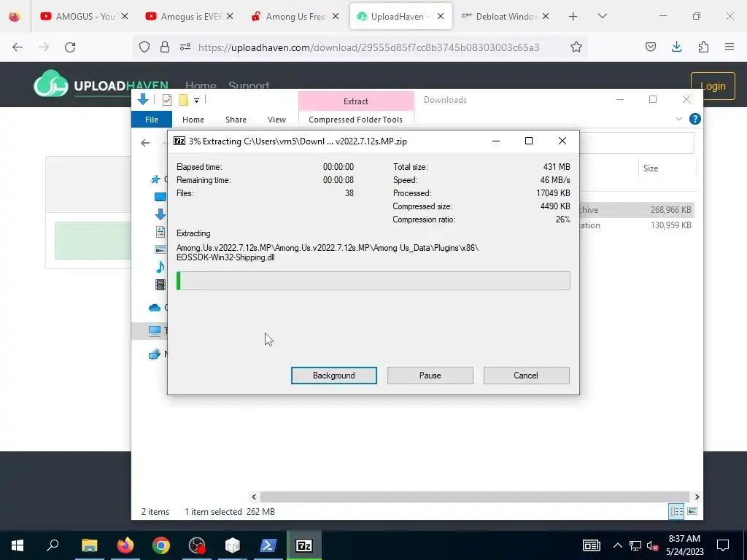Click Explorer back arrow
Image resolution: width=747 pixels, height=560 pixels.
pos(145,142)
